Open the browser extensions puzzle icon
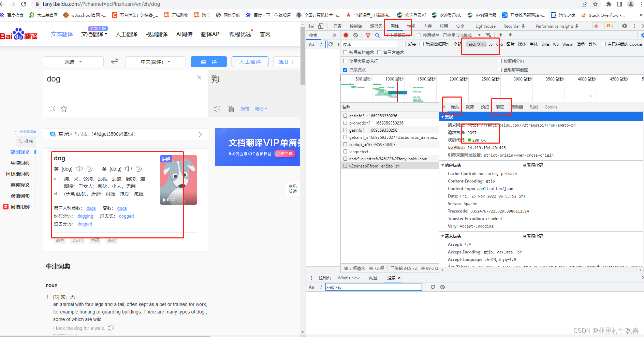Image resolution: width=644 pixels, height=337 pixels. (x=609, y=4)
